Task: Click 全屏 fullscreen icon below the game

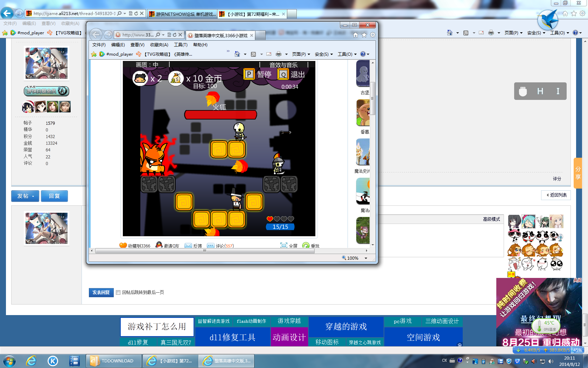Action: [x=284, y=245]
